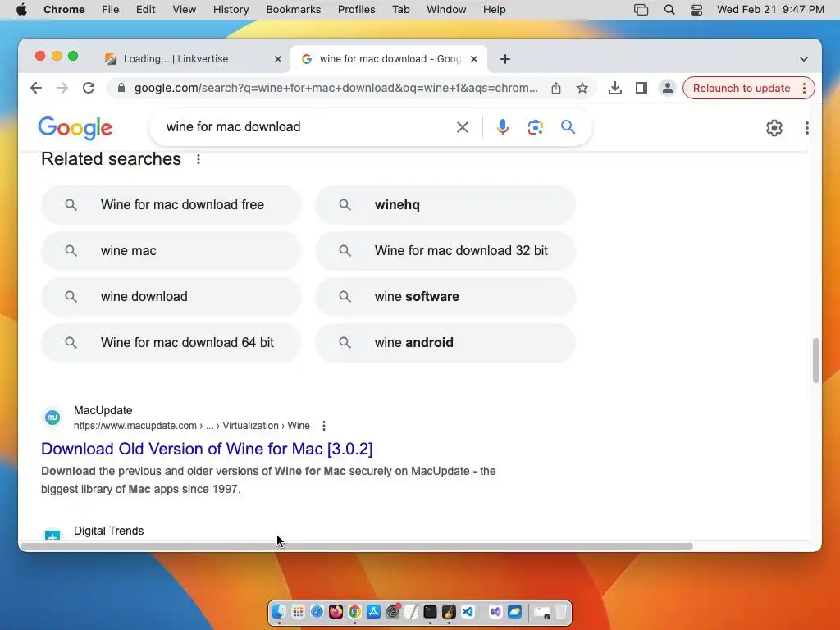
Task: Open the Apple menu
Action: coord(21,10)
